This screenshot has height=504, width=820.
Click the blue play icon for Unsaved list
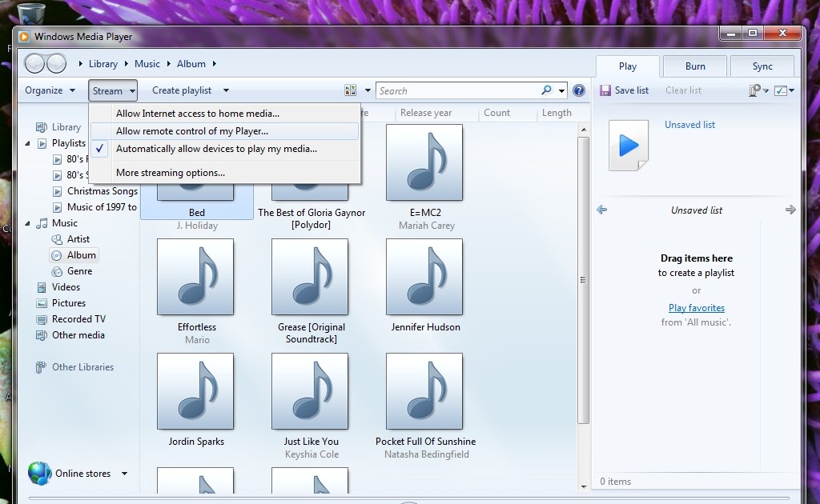pyautogui.click(x=629, y=145)
